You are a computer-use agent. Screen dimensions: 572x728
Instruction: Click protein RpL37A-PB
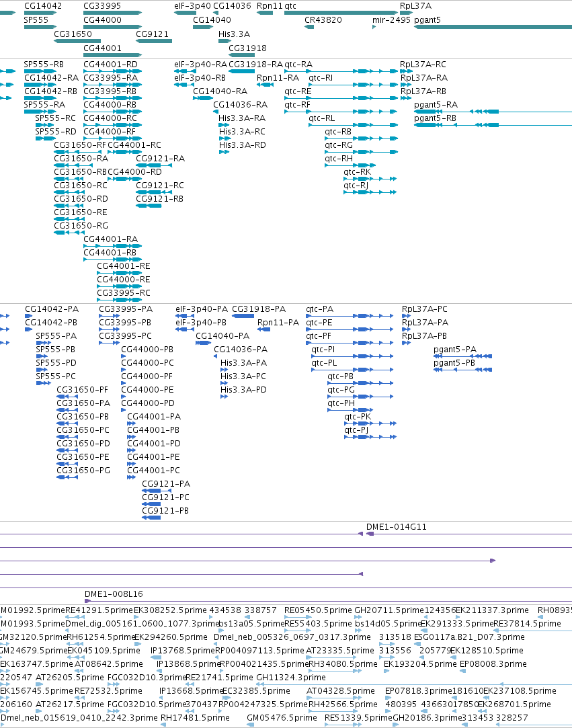pyautogui.click(x=424, y=336)
